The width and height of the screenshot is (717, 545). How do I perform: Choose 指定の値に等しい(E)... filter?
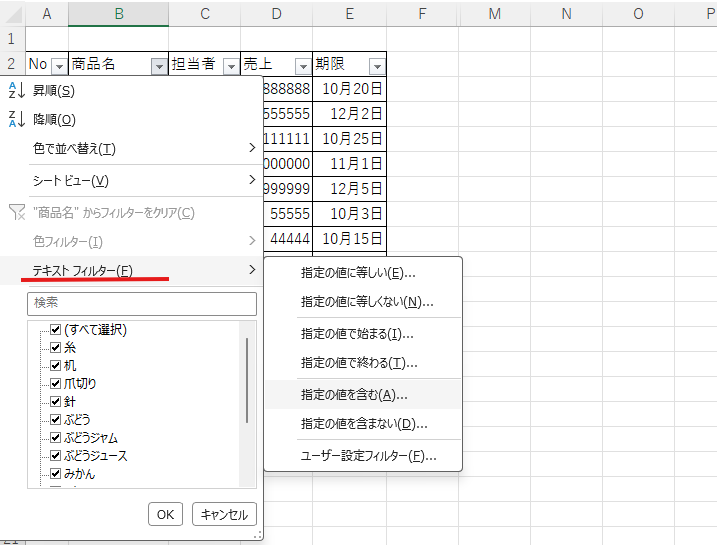(364, 273)
